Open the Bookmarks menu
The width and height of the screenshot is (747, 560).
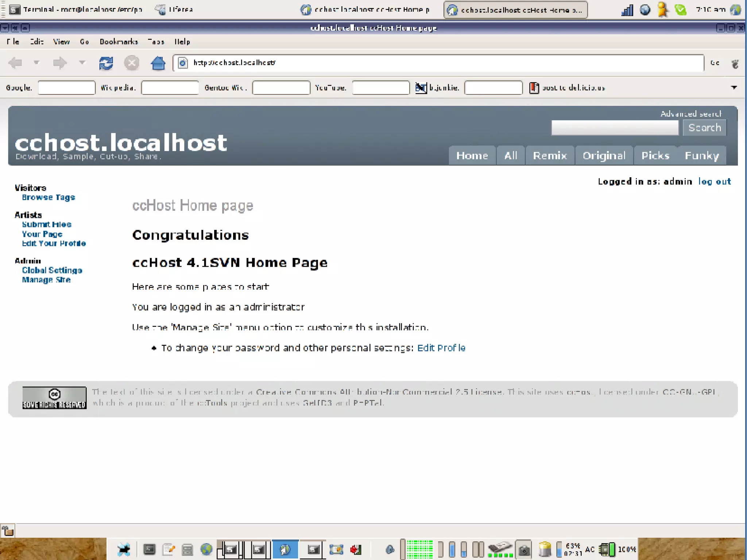[119, 42]
